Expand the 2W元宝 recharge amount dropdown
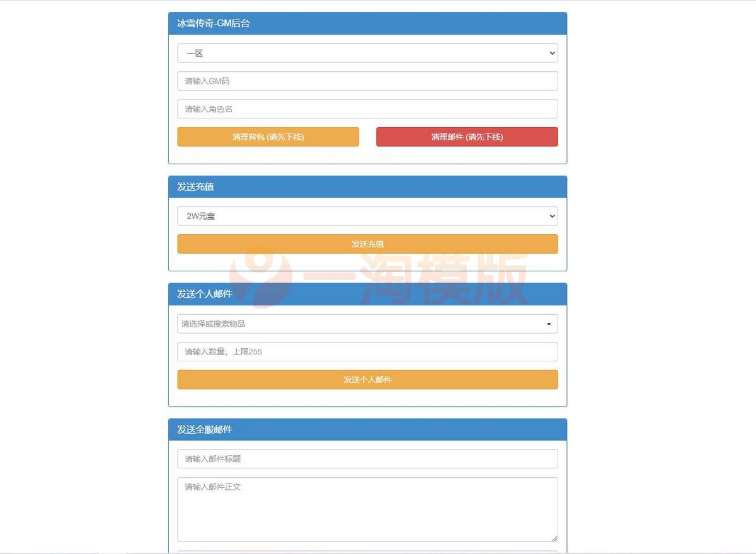This screenshot has width=756, height=554. [x=367, y=216]
